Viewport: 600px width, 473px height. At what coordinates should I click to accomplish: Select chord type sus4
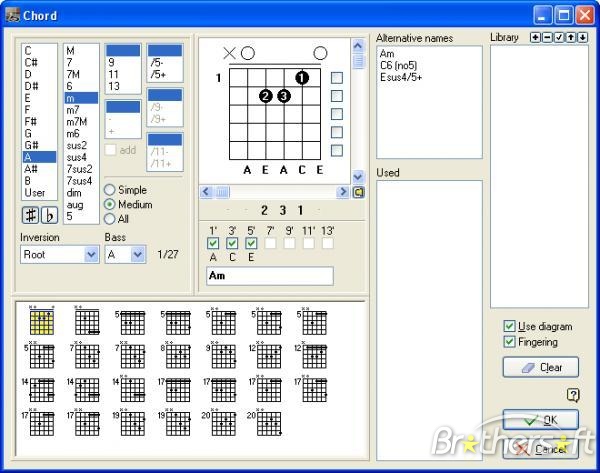click(81, 157)
